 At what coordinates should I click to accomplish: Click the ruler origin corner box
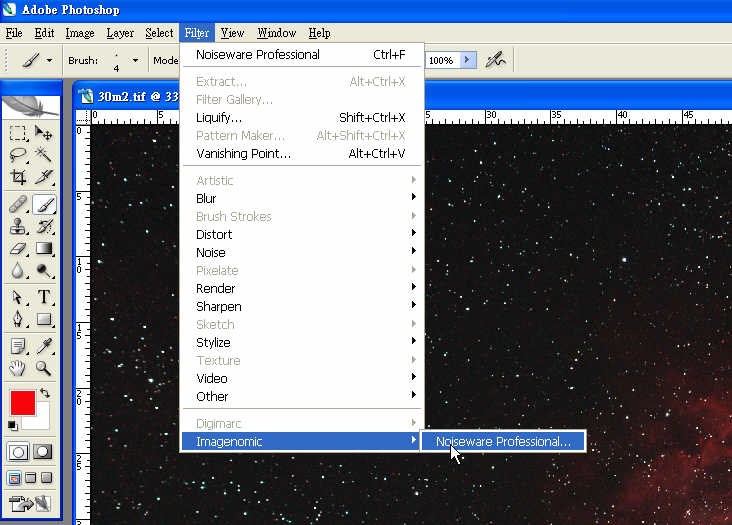pos(83,117)
